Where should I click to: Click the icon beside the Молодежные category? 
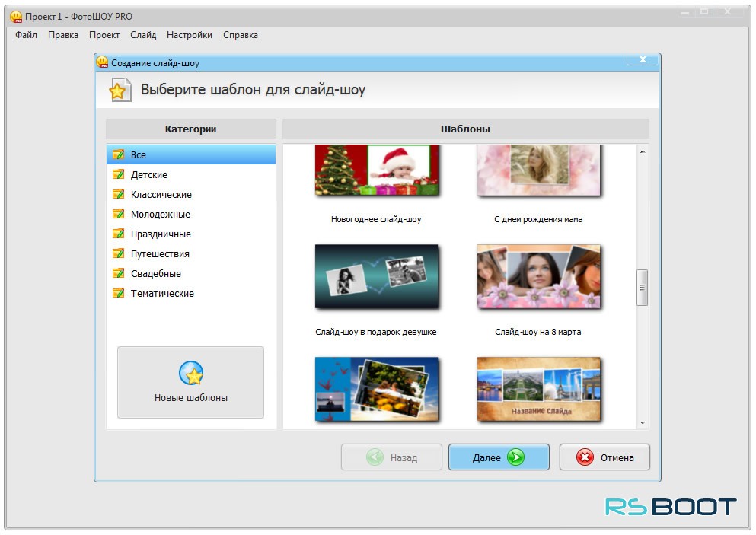point(118,214)
